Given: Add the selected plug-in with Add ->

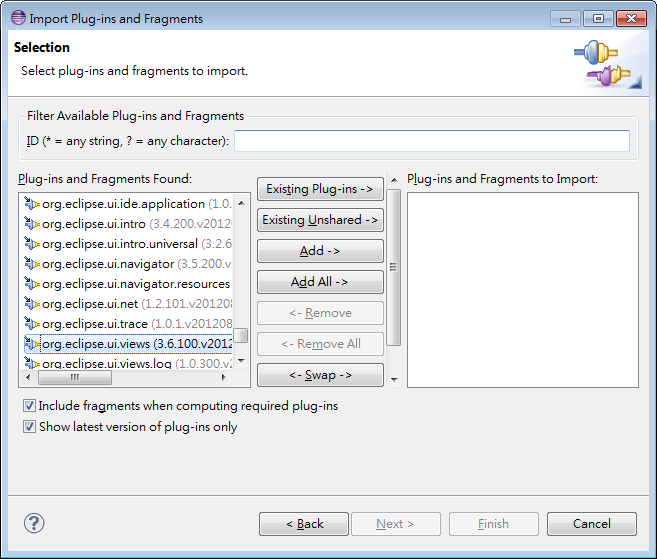Looking at the screenshot, I should pyautogui.click(x=320, y=251).
